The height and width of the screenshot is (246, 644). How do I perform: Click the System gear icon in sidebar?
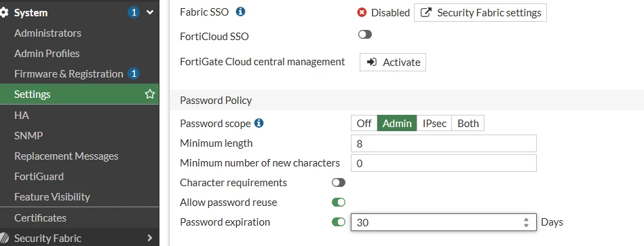tap(3, 13)
